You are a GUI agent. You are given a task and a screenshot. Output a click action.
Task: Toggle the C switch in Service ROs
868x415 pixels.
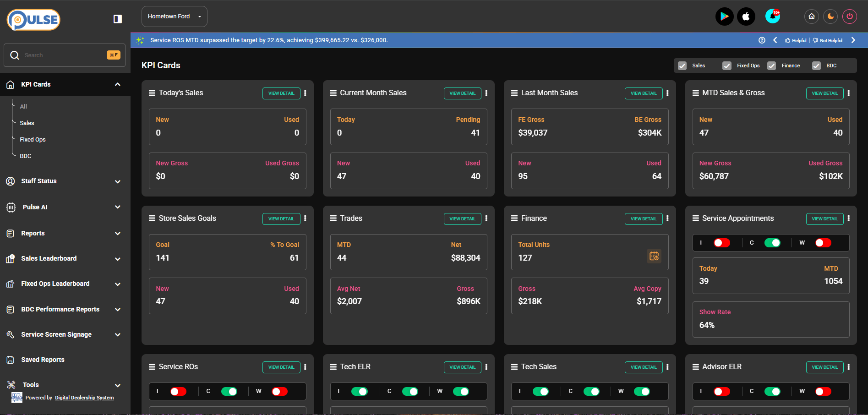pos(229,391)
